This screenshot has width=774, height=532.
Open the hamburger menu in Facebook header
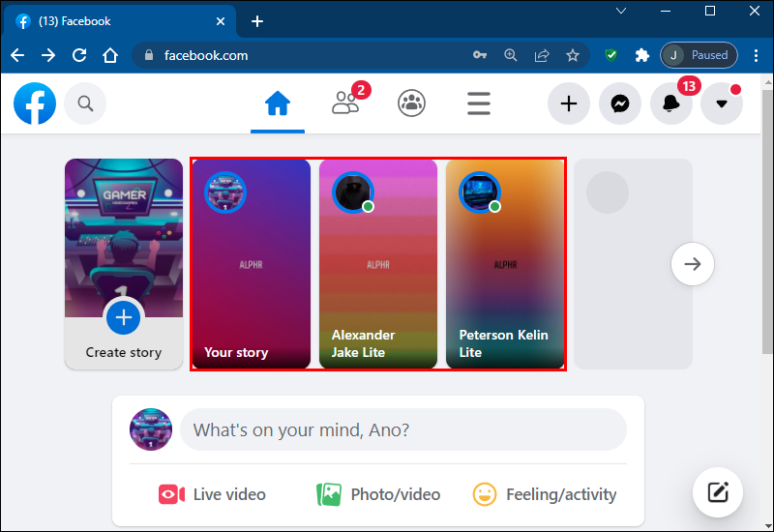coord(478,103)
